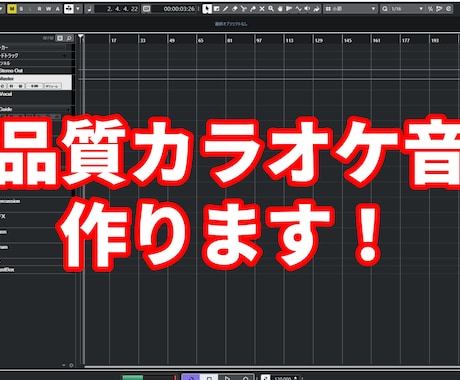Toggle the Write automation (W) button
The height and width of the screenshot is (380, 460).
coord(48,9)
